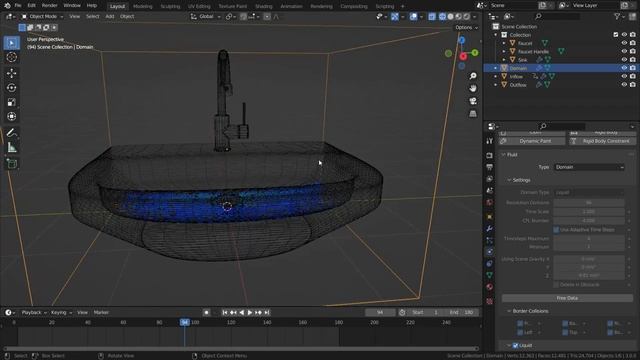Screen dimensions: 640x360
Task: Switch to the Modeling workspace tab
Action: (142, 6)
